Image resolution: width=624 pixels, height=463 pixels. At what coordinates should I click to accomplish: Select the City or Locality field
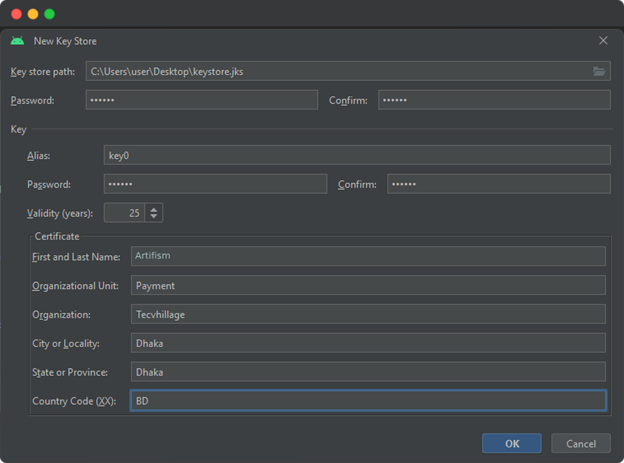coord(367,343)
